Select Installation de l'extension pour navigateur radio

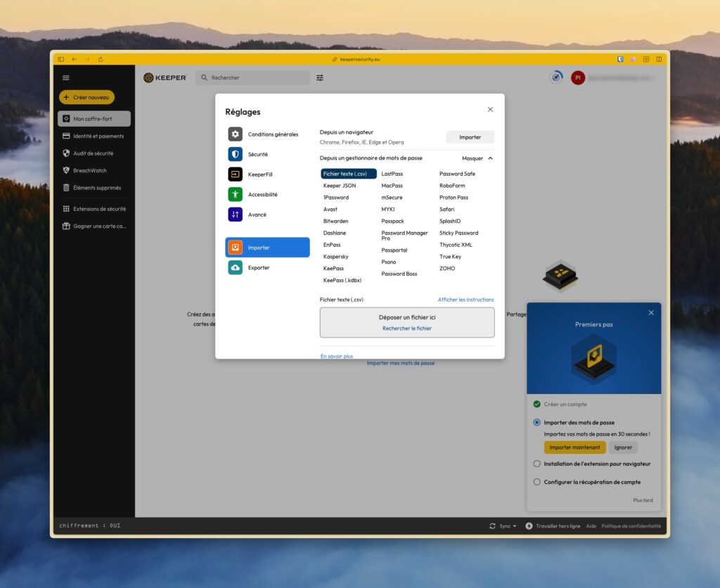536,464
